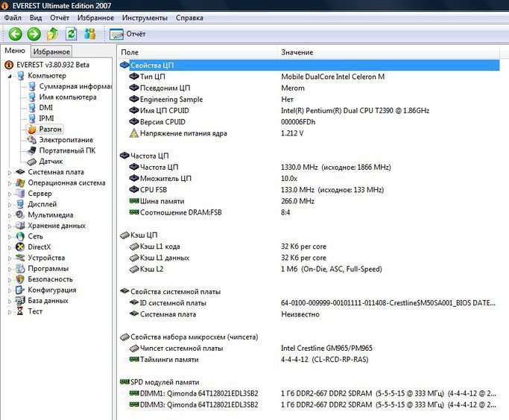The image size is (509, 420).
Task: Click the Кэш L2 row
Action: [x=309, y=269]
